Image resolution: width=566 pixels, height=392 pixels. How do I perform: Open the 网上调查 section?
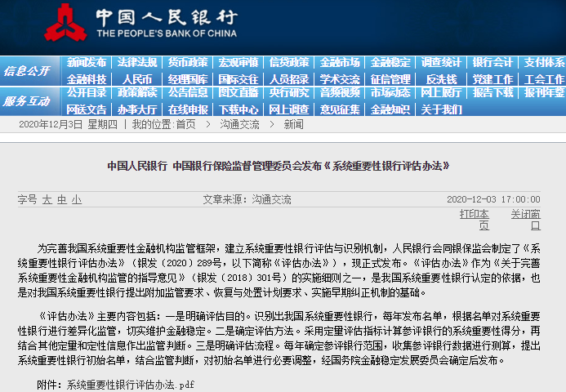coord(289,109)
